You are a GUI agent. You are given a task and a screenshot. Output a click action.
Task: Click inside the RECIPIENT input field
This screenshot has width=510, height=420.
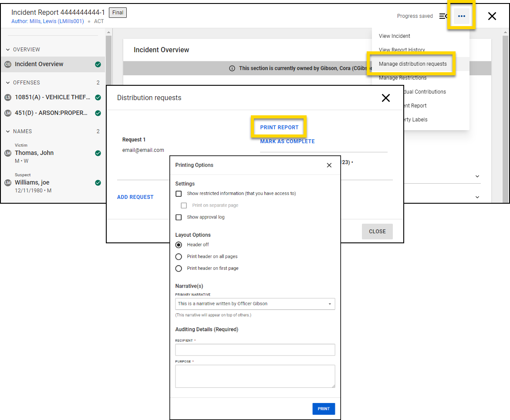click(255, 349)
